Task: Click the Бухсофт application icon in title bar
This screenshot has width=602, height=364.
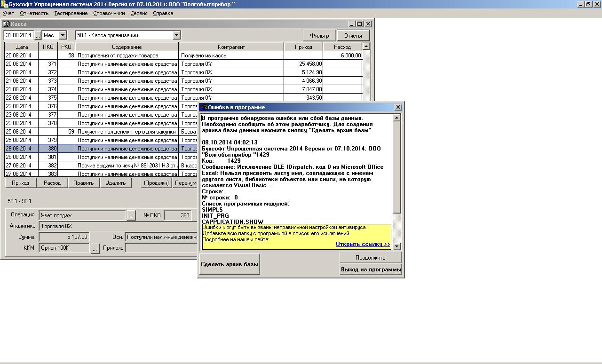Action: (4, 4)
